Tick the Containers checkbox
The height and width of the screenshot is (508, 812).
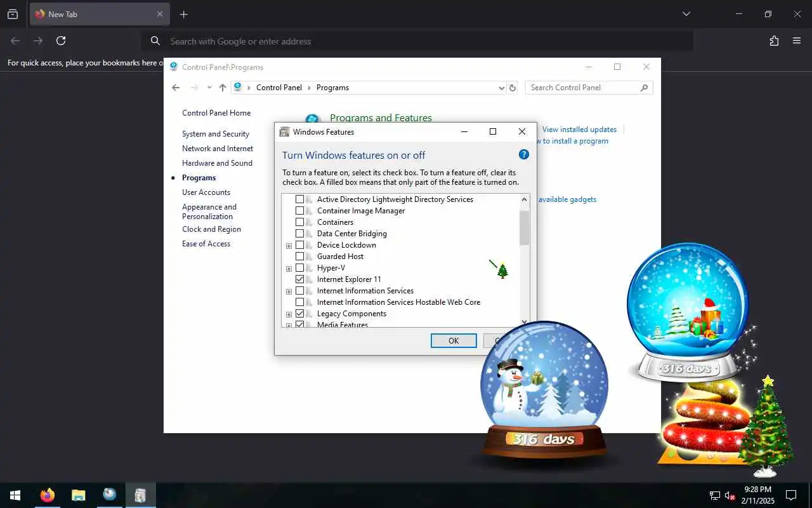pos(300,222)
